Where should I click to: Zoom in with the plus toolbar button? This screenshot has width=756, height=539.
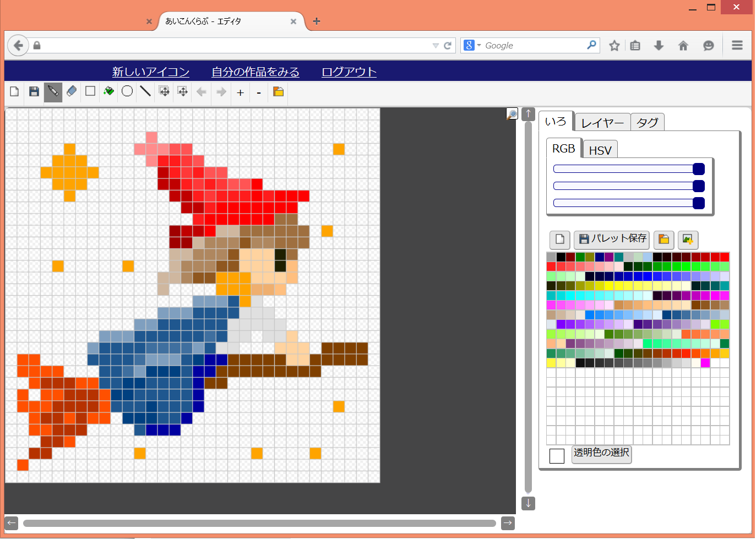click(241, 92)
